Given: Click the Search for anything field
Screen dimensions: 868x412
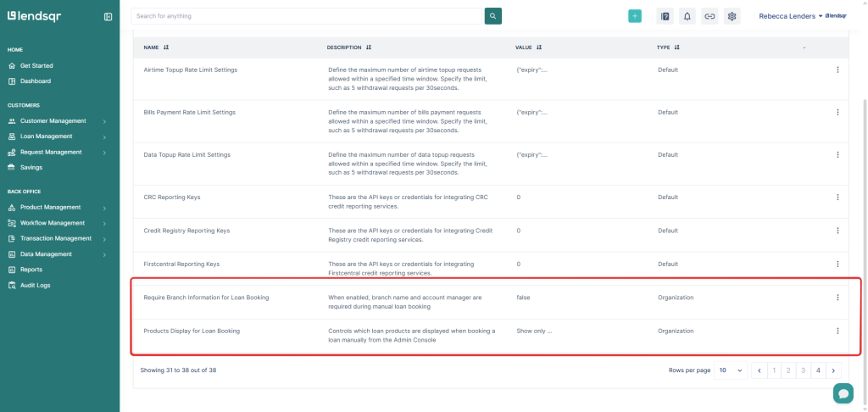Looking at the screenshot, I should (307, 16).
